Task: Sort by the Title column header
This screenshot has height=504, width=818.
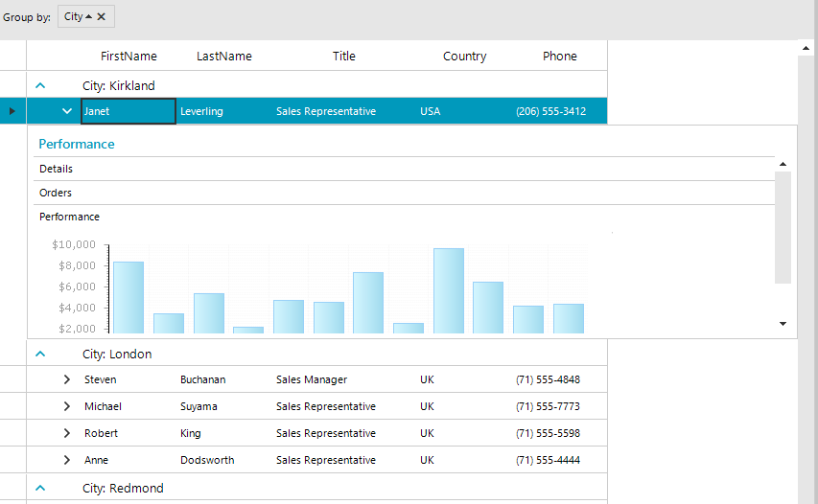Action: [x=344, y=57]
